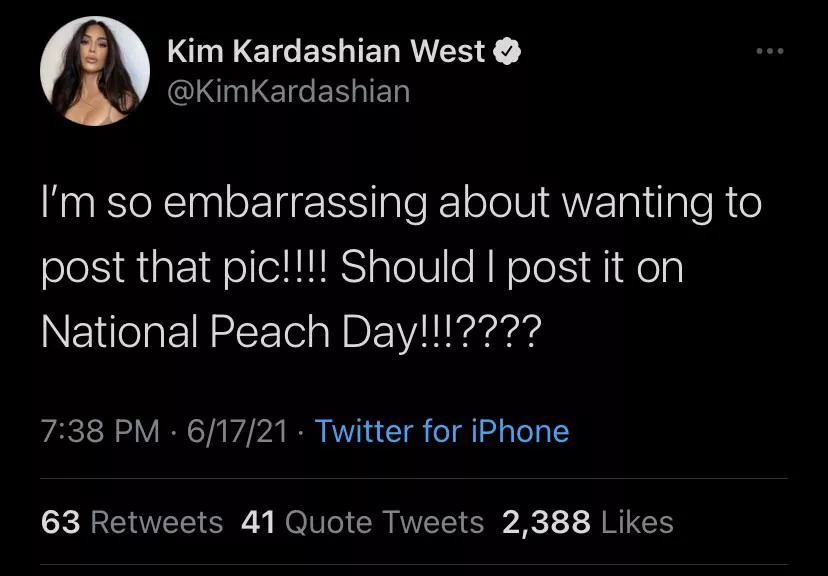
Task: Open the Twitter for iPhone source link
Action: pos(442,431)
